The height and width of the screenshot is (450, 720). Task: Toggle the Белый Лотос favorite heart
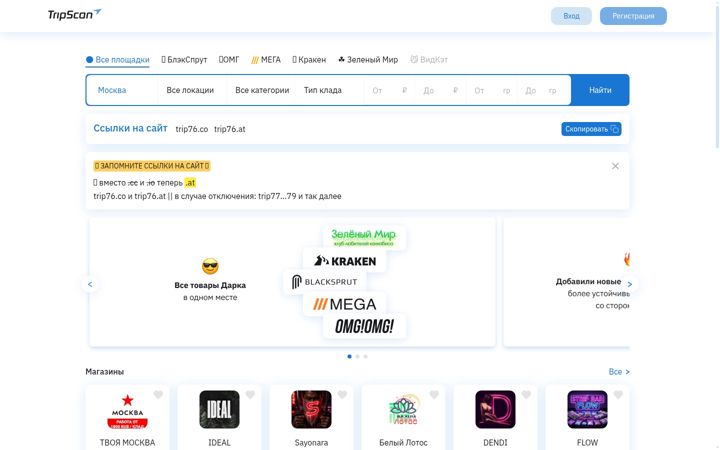pos(434,394)
